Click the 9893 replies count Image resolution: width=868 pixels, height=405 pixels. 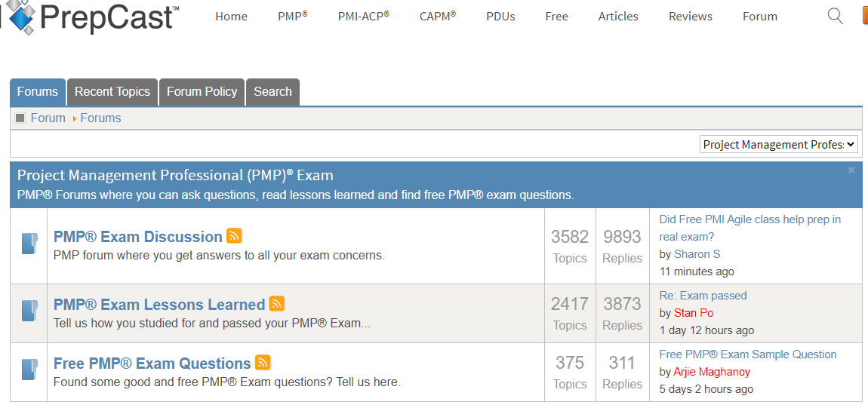tap(622, 237)
